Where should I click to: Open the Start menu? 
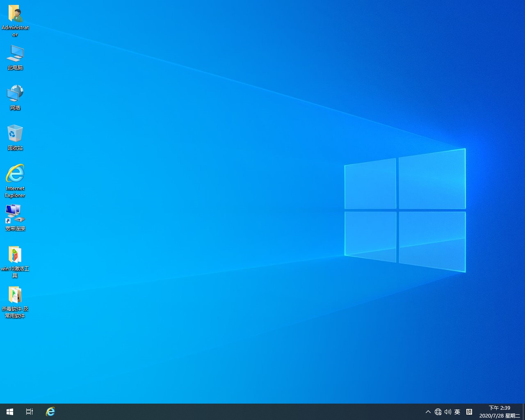9,411
